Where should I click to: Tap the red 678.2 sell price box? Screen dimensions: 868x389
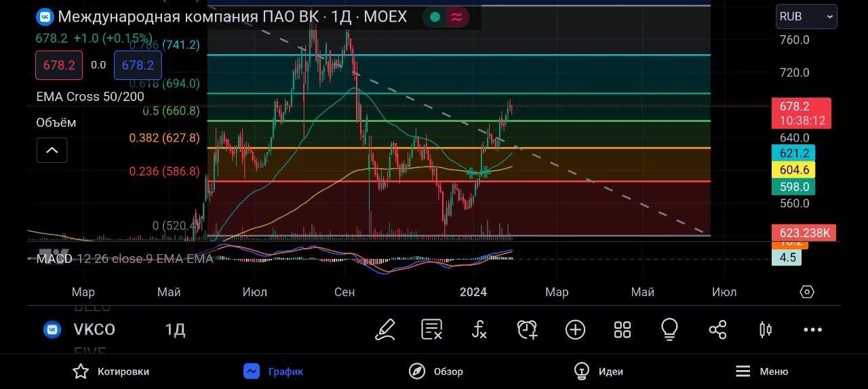(59, 65)
